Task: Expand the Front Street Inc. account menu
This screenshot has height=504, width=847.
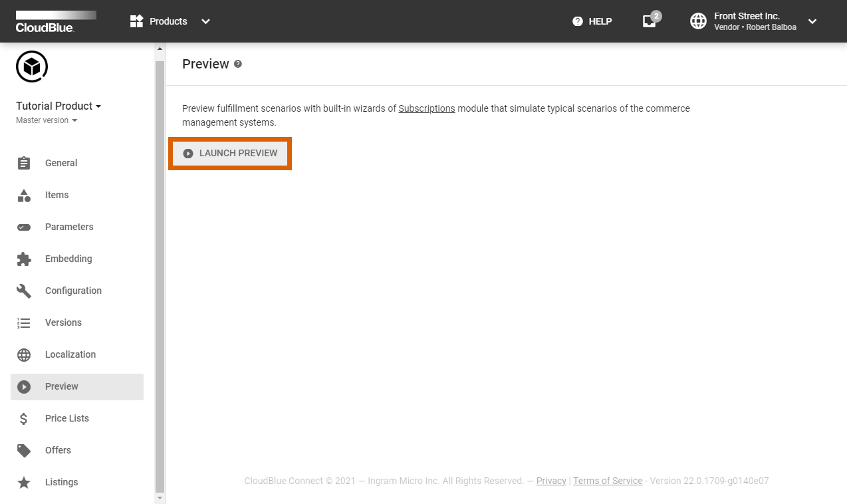Action: 812,21
